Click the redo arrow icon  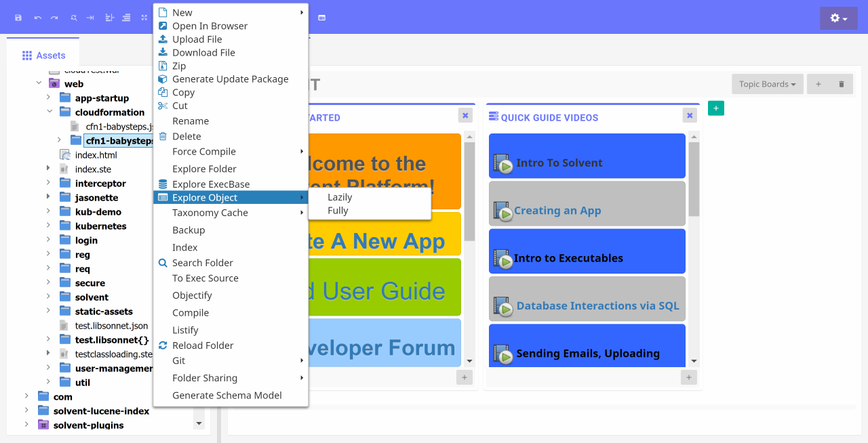pos(54,18)
